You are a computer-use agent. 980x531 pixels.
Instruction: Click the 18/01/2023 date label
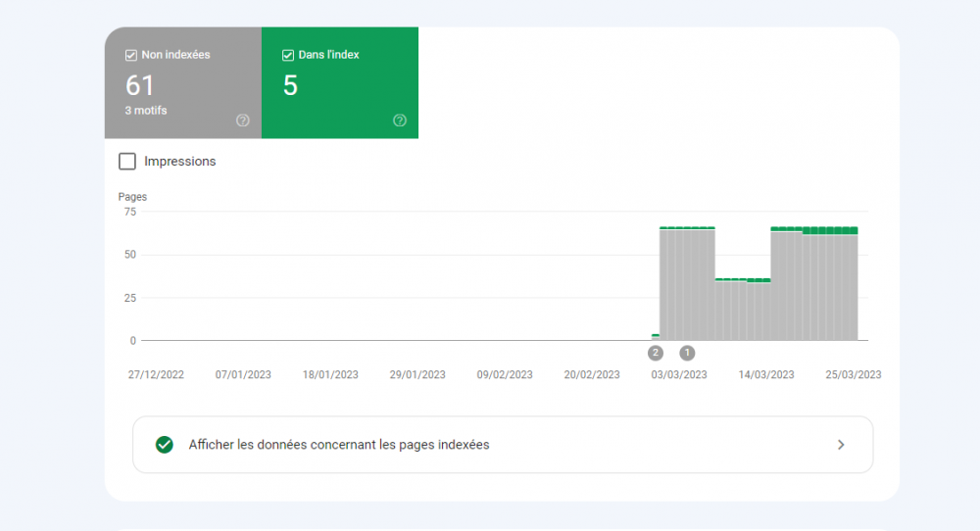(330, 375)
